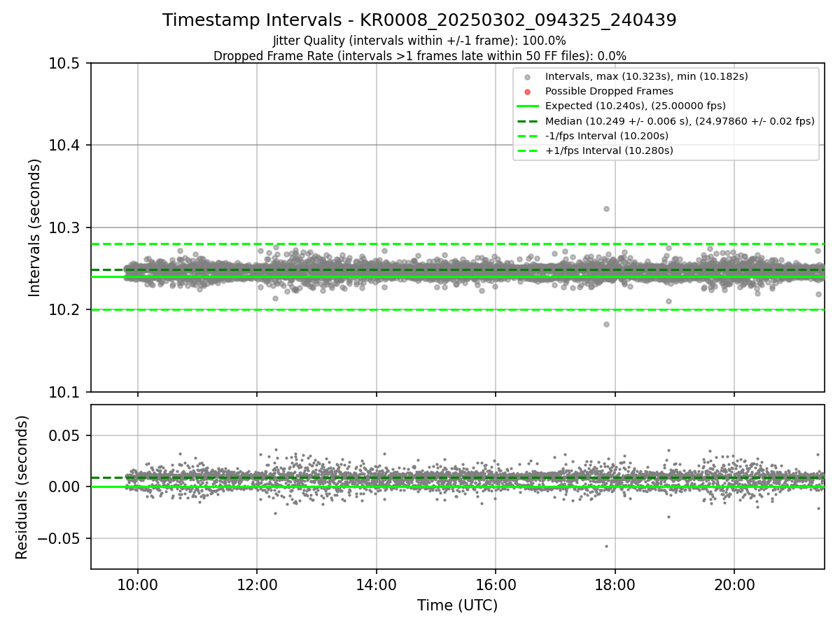
Task: Click the x-axis tick label '12:00'
Action: [x=257, y=586]
